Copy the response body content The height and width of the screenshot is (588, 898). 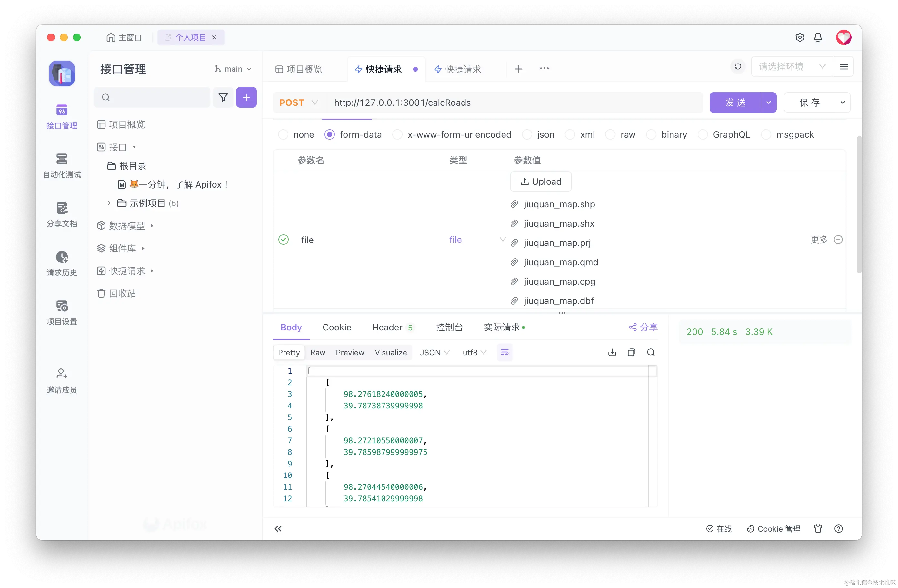[x=631, y=352]
